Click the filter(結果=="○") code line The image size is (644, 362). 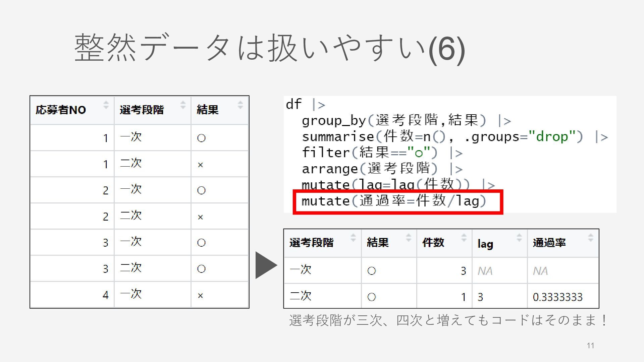point(382,153)
